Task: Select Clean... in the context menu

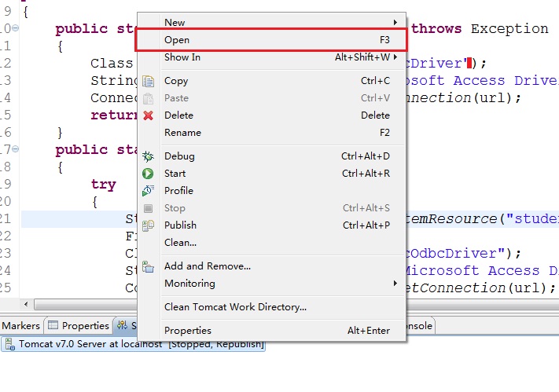Action: click(271, 243)
